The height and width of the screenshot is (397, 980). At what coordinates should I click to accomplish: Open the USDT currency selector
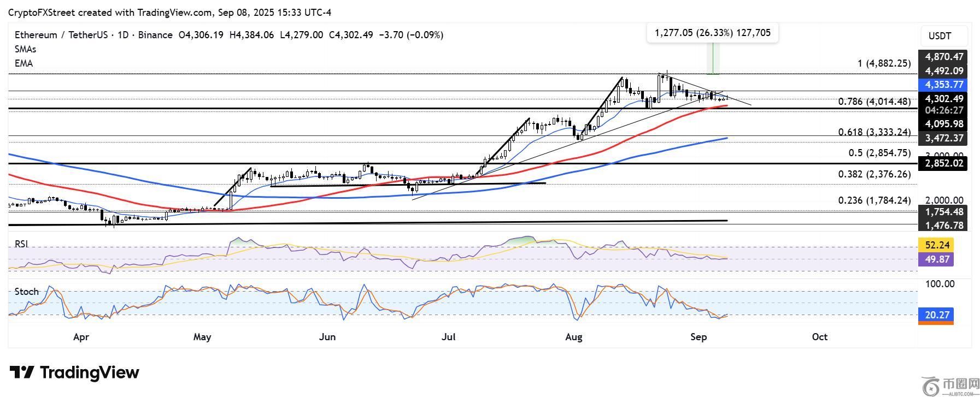point(940,36)
